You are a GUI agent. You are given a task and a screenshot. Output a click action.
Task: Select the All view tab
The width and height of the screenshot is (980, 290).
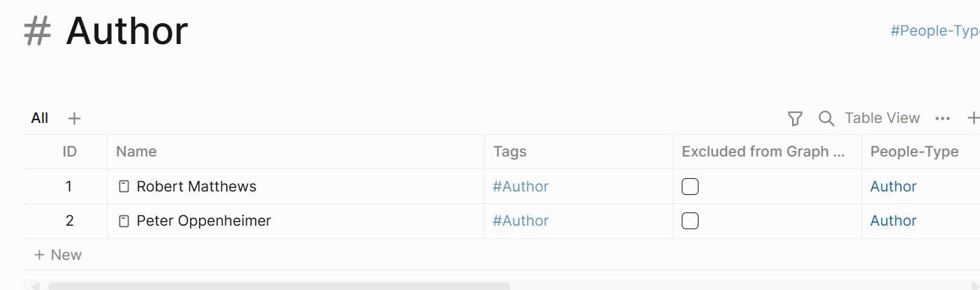[x=40, y=118]
